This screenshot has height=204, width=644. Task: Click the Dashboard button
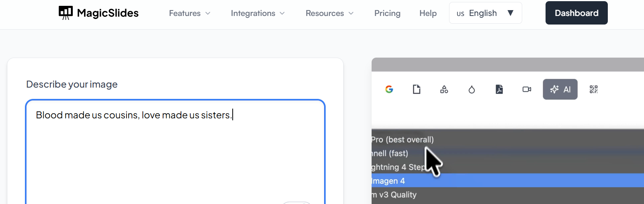click(576, 13)
